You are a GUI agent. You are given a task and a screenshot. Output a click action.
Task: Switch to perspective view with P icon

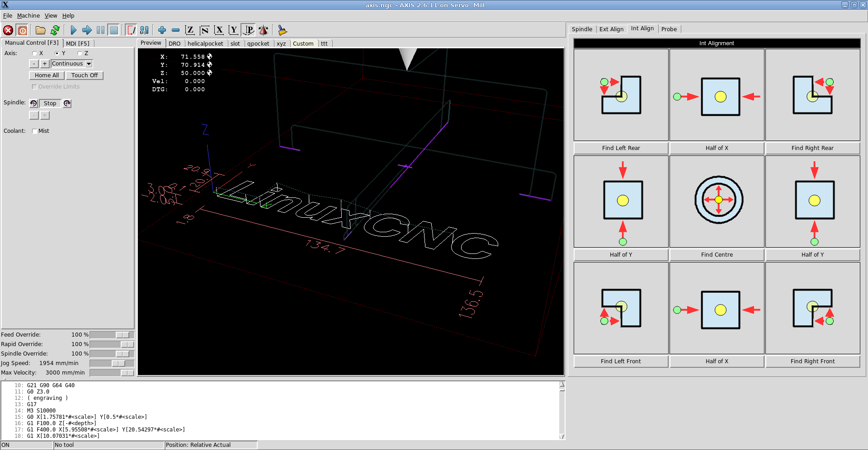click(x=249, y=30)
